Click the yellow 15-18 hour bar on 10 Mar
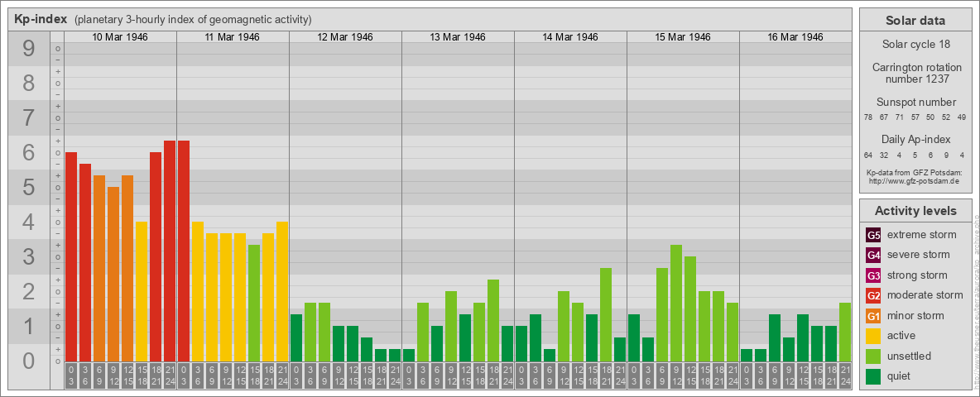 142,291
